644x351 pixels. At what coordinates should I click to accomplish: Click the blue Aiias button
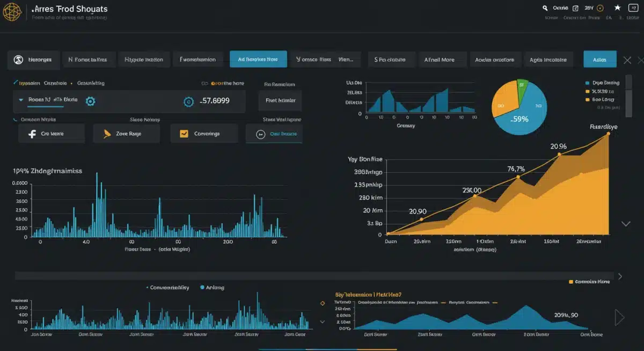click(599, 59)
